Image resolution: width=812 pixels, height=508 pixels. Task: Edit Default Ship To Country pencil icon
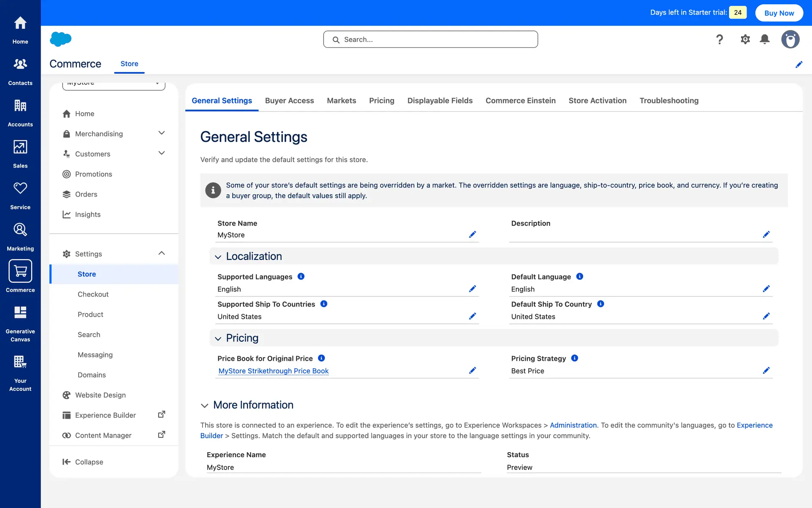766,316
